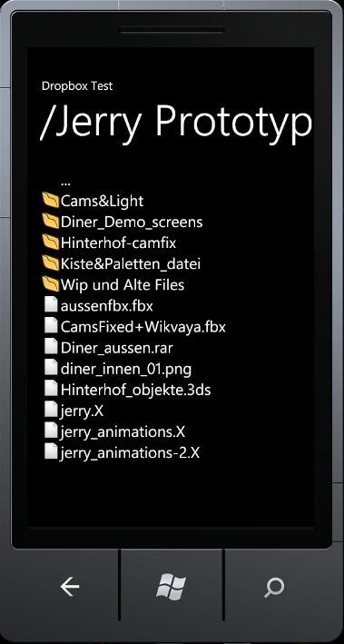Viewport: 344px width, 644px height.
Task: Click folder icon next to Cams&Light
Action: click(x=51, y=201)
